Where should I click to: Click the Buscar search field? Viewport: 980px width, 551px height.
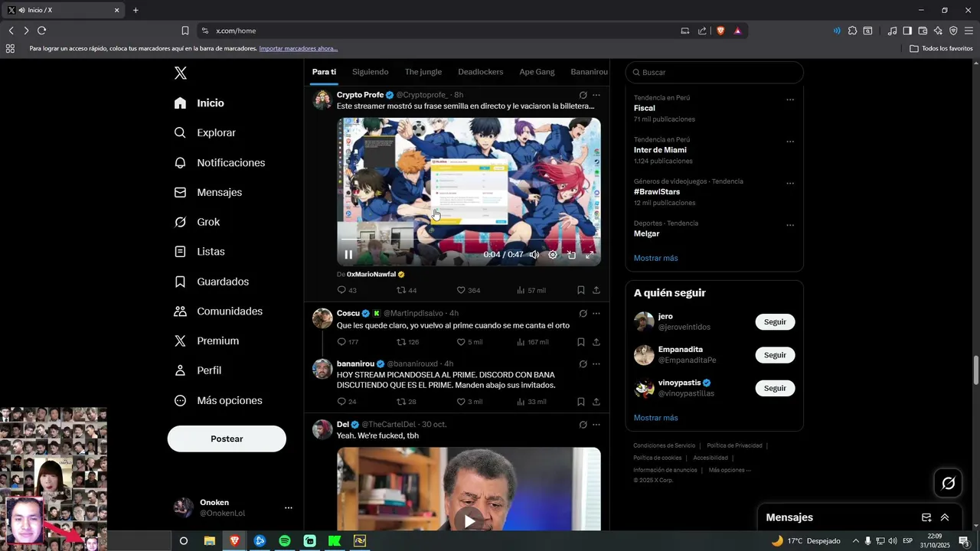(x=714, y=72)
